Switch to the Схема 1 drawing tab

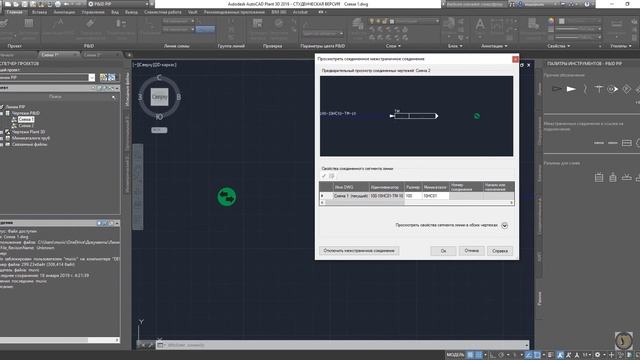click(x=58, y=55)
